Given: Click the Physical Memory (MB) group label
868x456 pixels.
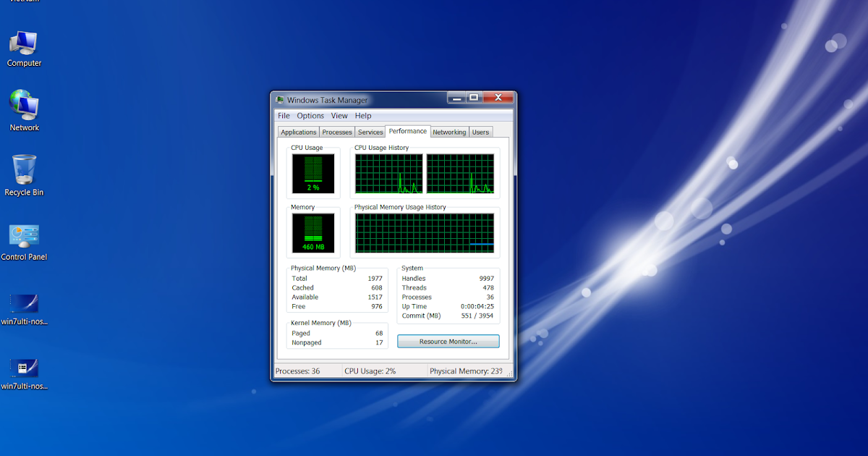Looking at the screenshot, I should [323, 269].
